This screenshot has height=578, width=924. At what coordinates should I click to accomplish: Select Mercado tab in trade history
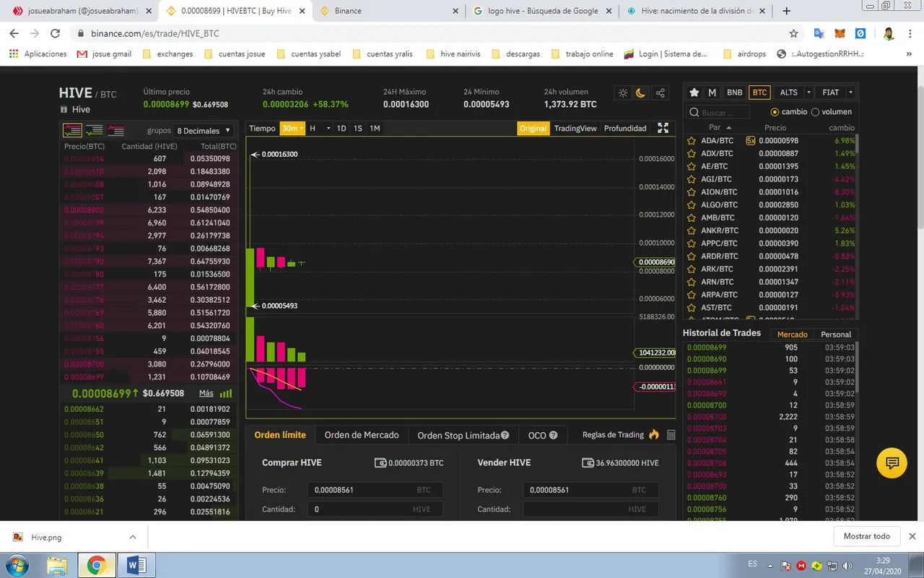pyautogui.click(x=792, y=335)
